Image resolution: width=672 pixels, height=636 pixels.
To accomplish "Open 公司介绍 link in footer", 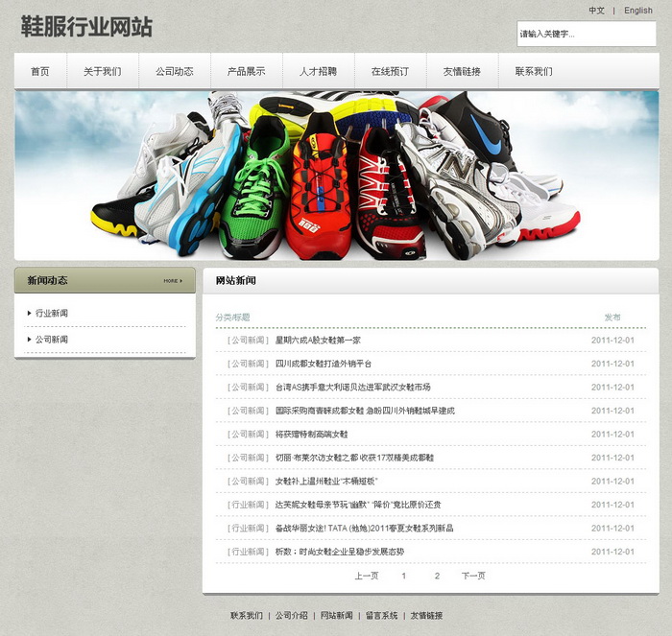I will point(292,616).
